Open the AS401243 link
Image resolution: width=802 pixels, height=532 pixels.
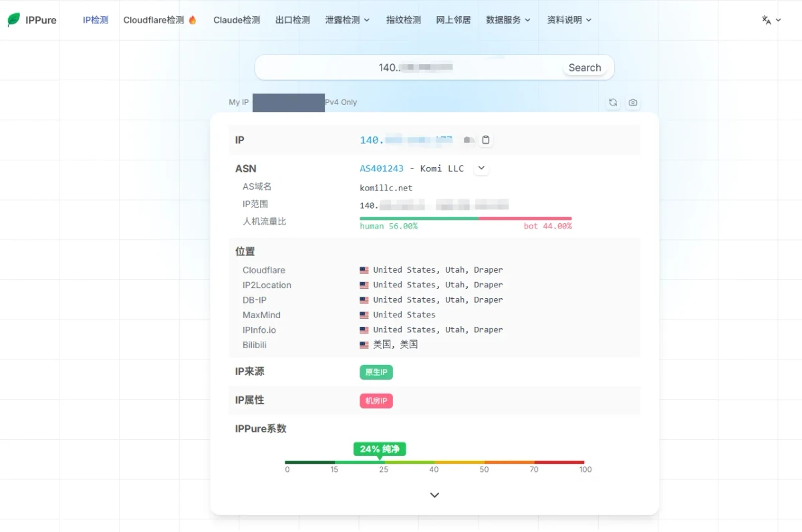click(x=382, y=168)
